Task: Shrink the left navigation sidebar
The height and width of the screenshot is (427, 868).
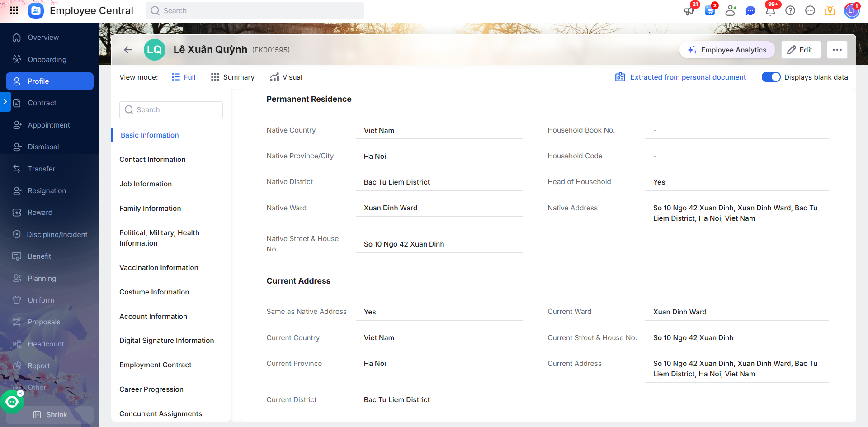Action: click(50, 415)
